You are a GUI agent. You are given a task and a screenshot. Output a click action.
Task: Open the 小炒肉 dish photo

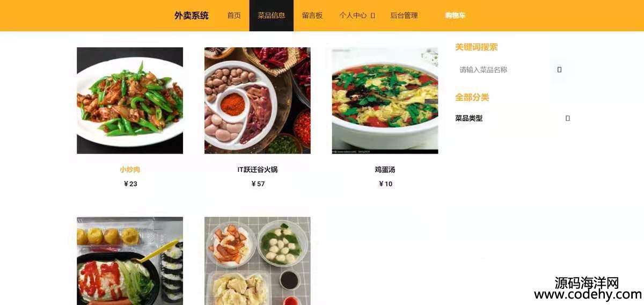pyautogui.click(x=130, y=100)
